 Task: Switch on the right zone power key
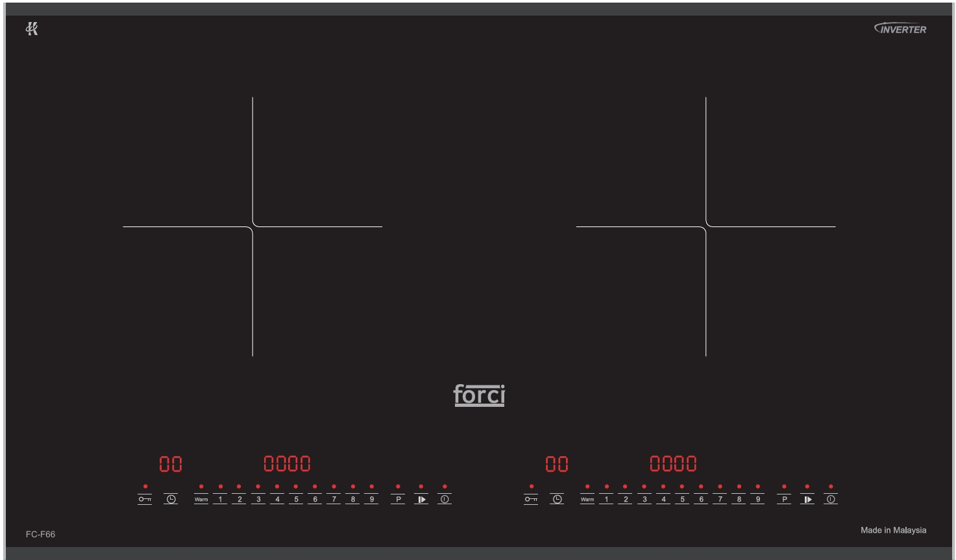click(x=831, y=499)
